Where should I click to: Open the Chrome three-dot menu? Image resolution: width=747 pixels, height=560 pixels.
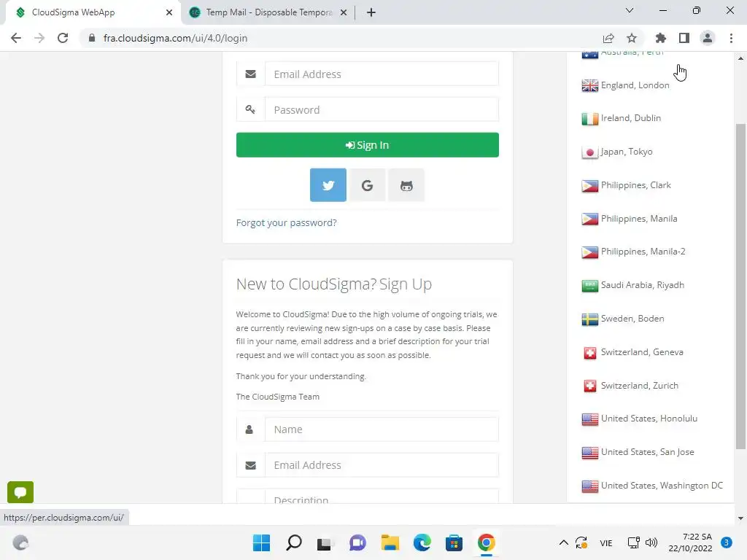click(x=731, y=38)
